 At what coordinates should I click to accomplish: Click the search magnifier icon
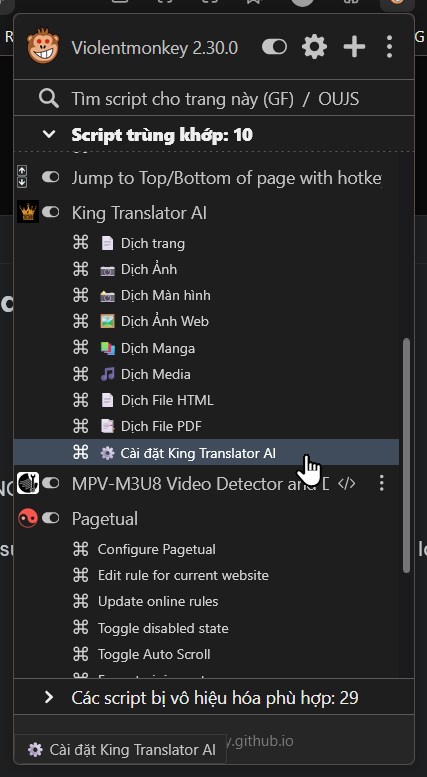pos(49,99)
